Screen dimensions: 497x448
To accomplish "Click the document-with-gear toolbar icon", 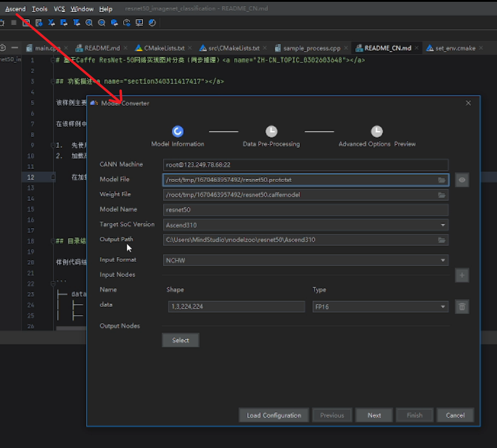I will [x=38, y=22].
